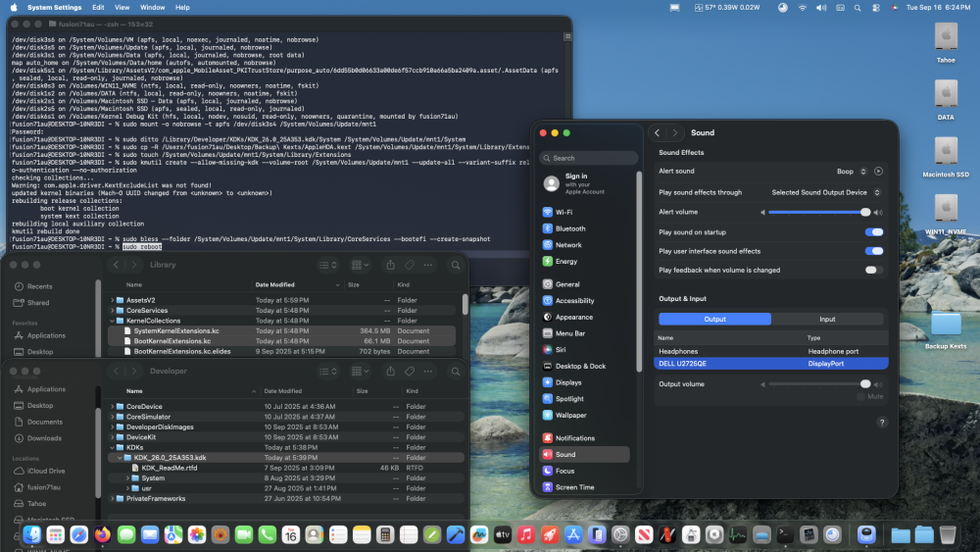Toggle Play sound on startup
The height and width of the screenshot is (552, 980).
coord(874,232)
